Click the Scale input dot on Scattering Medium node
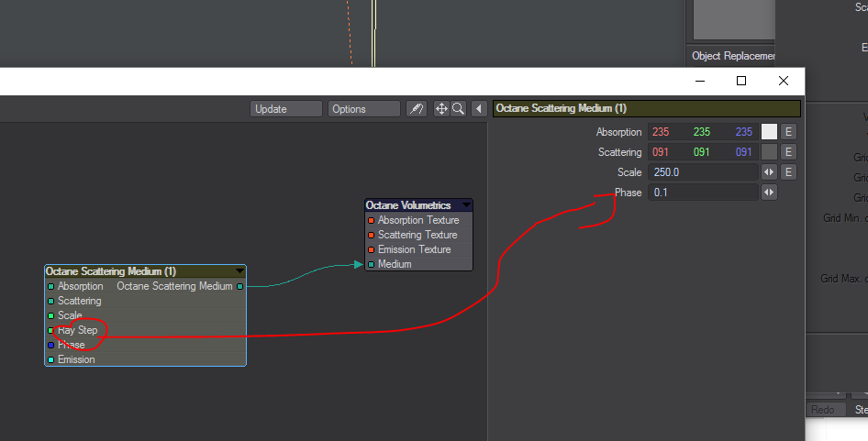This screenshot has width=868, height=441. 51,316
